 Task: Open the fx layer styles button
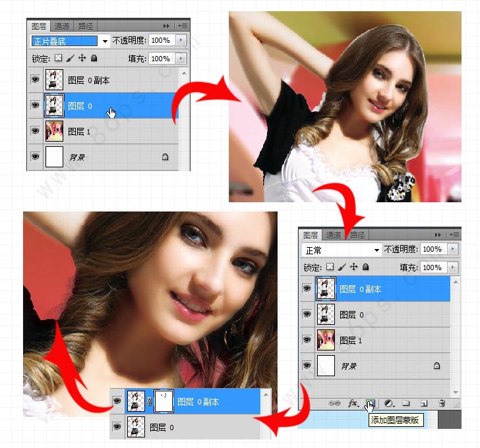point(353,403)
